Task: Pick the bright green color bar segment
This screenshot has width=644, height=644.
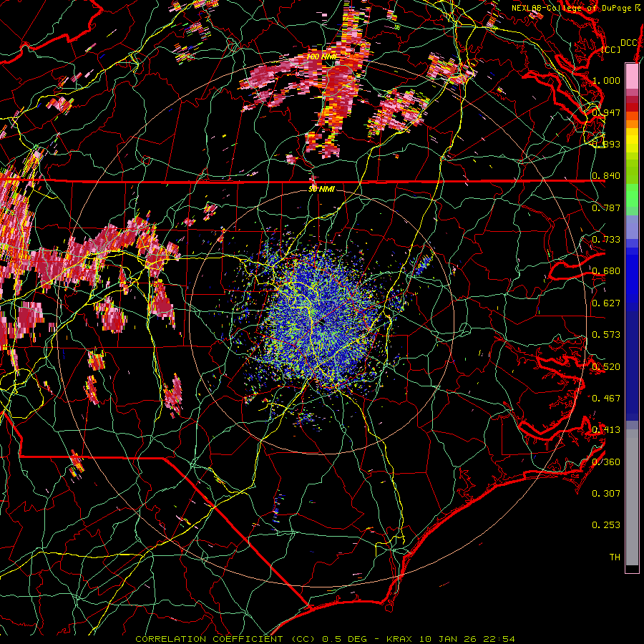Action: tap(632, 196)
